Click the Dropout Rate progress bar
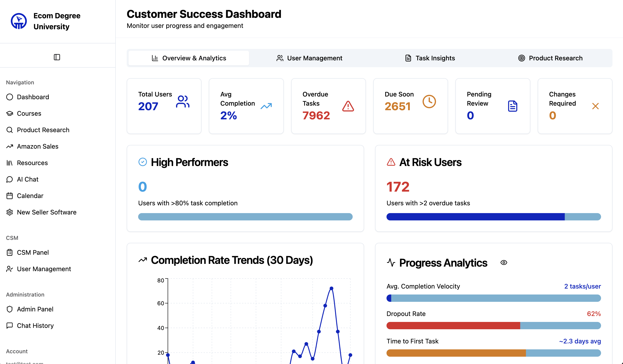Image resolution: width=623 pixels, height=364 pixels. pos(494,325)
